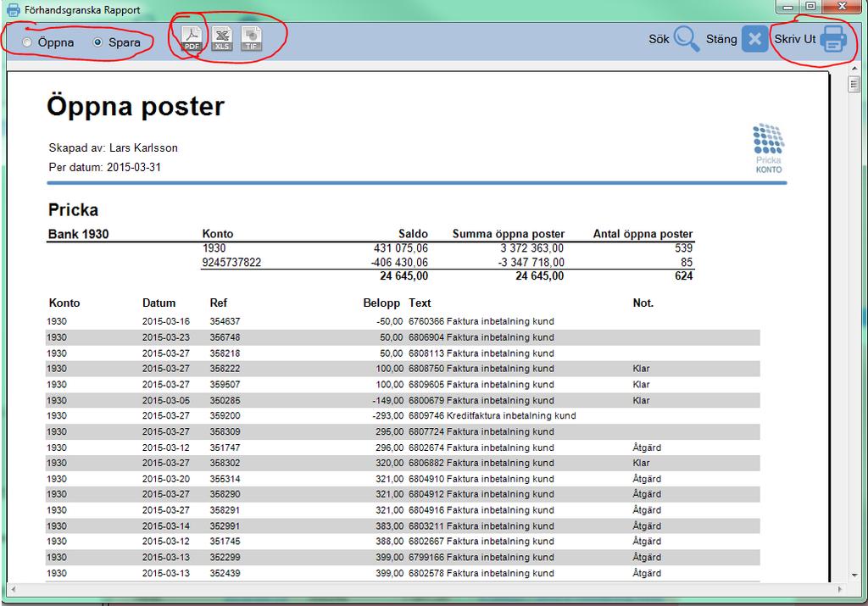
Task: Click ref 351745 row
Action: coord(403,542)
